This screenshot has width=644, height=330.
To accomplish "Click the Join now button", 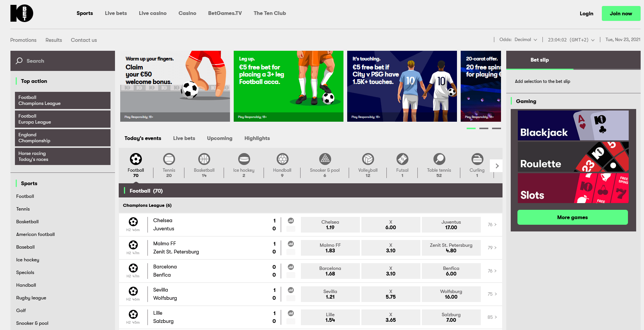I will click(x=621, y=13).
